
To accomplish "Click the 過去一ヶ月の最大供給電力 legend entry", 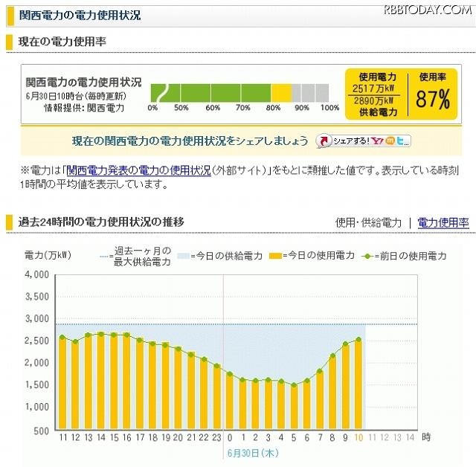I will tap(136, 256).
